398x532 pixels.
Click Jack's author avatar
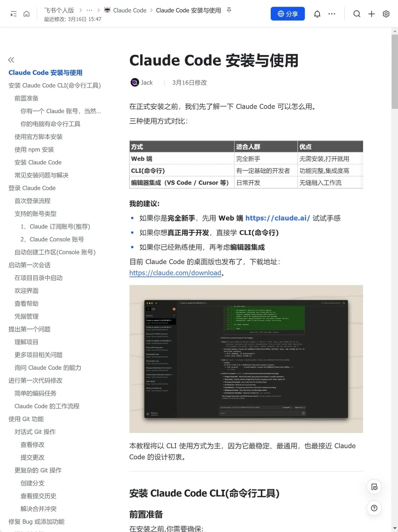click(x=135, y=83)
